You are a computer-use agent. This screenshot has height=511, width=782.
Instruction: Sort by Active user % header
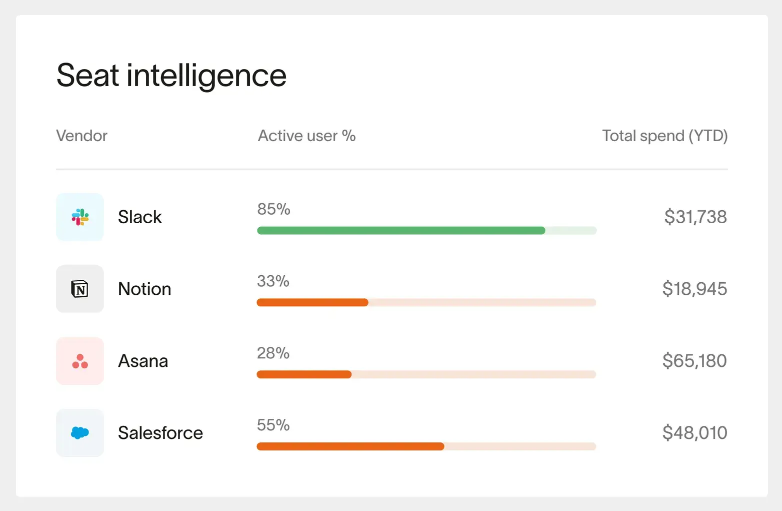pos(307,136)
